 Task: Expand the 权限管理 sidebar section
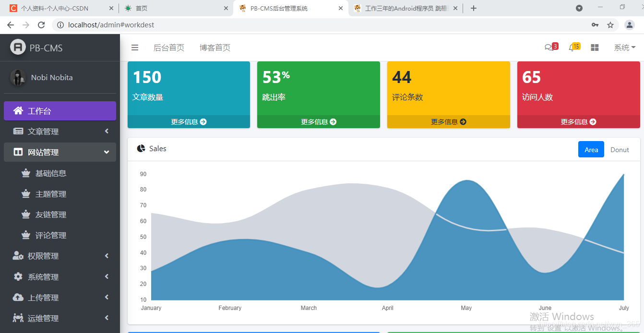pyautogui.click(x=48, y=256)
